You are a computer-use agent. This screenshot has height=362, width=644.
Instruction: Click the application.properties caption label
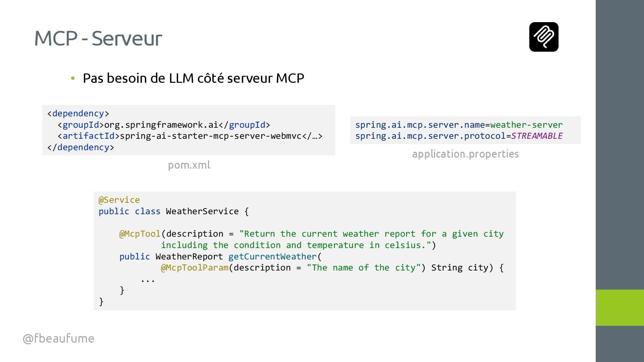(465, 154)
